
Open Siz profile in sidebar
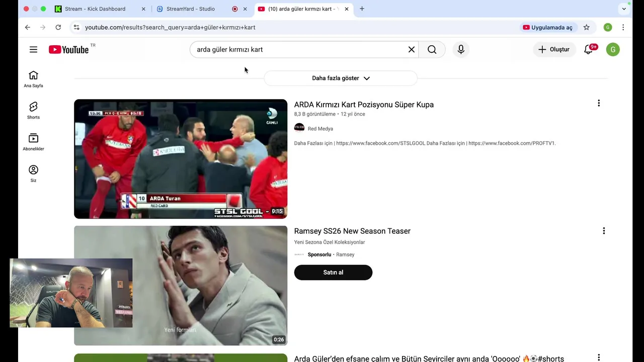pos(33,174)
